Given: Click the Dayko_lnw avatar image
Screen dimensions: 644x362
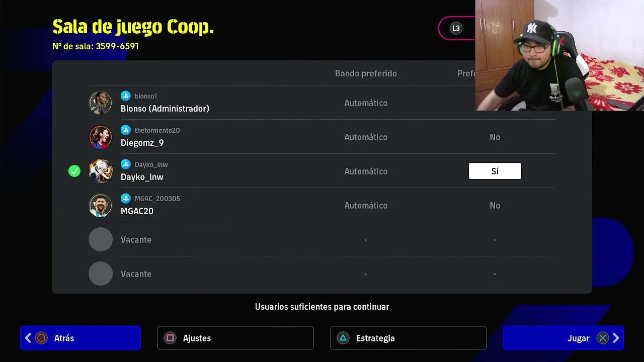Looking at the screenshot, I should click(x=101, y=171).
